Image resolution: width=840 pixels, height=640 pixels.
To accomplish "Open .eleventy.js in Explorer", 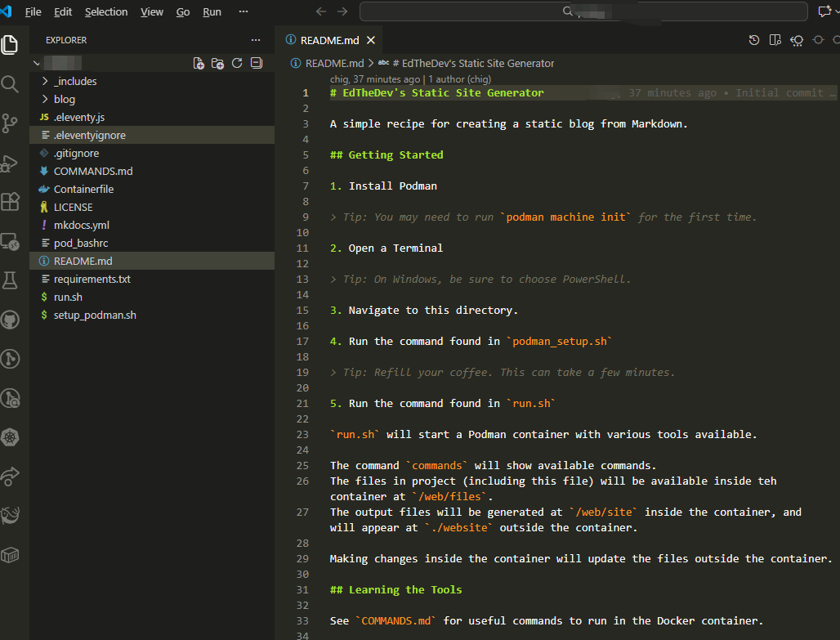I will (x=79, y=117).
